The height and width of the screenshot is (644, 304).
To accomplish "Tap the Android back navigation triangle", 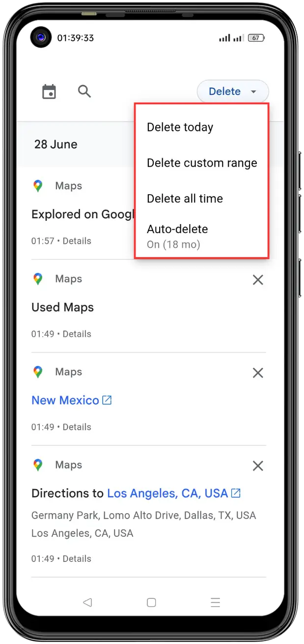I will tap(87, 602).
